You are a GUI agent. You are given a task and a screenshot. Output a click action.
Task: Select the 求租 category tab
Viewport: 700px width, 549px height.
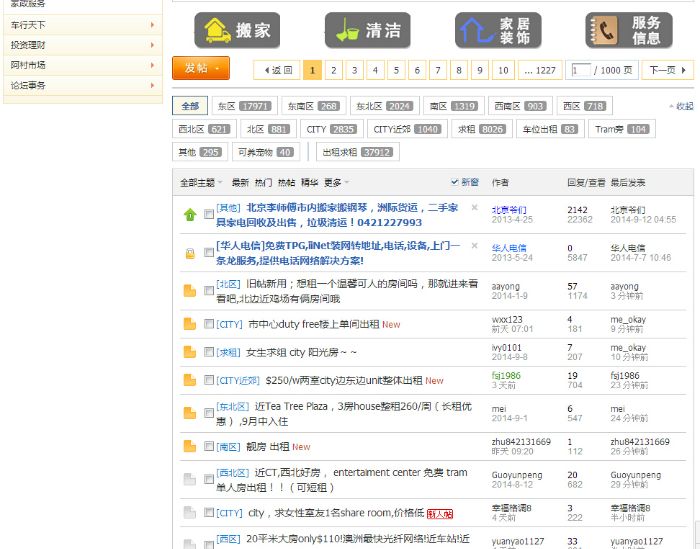click(x=482, y=129)
